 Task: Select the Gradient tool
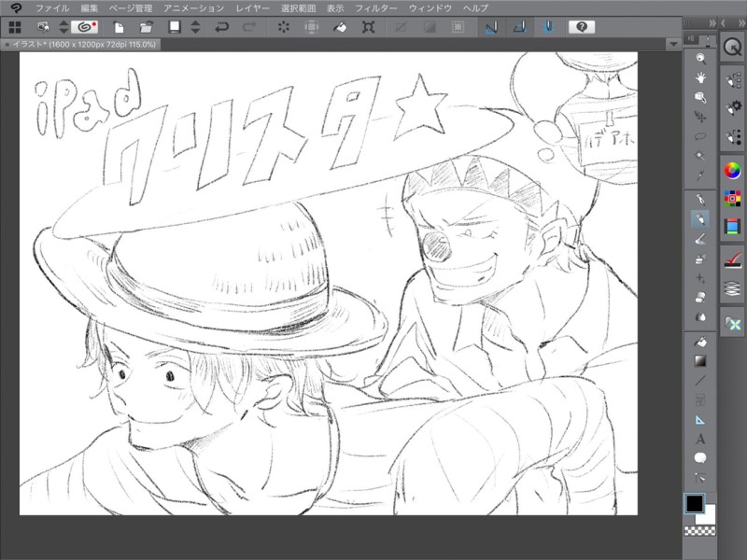pos(700,360)
